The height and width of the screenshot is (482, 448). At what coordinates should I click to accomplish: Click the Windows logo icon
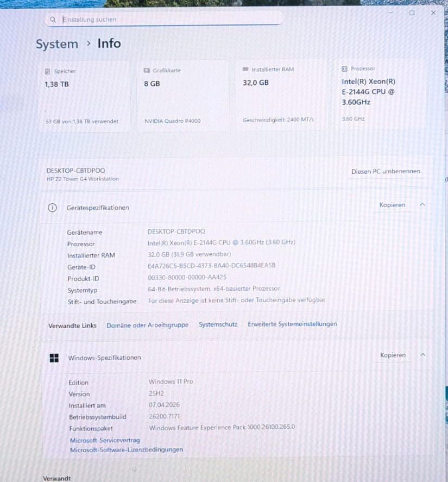[54, 358]
